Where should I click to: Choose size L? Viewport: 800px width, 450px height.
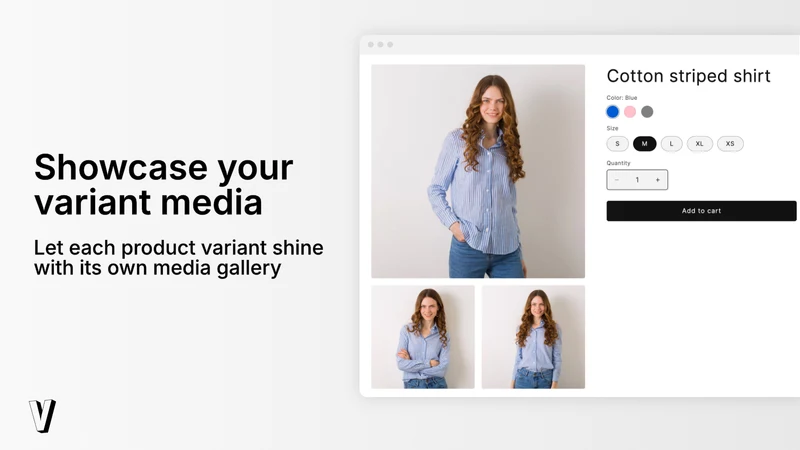point(671,144)
